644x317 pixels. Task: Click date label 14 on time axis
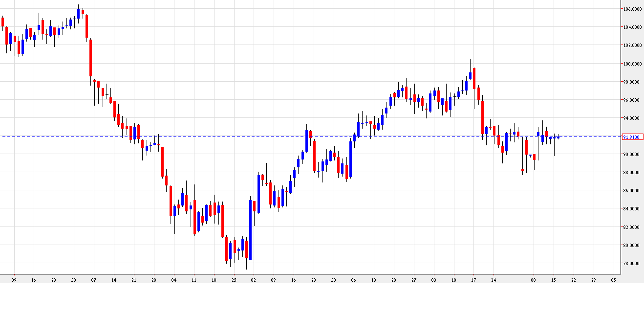(x=113, y=280)
